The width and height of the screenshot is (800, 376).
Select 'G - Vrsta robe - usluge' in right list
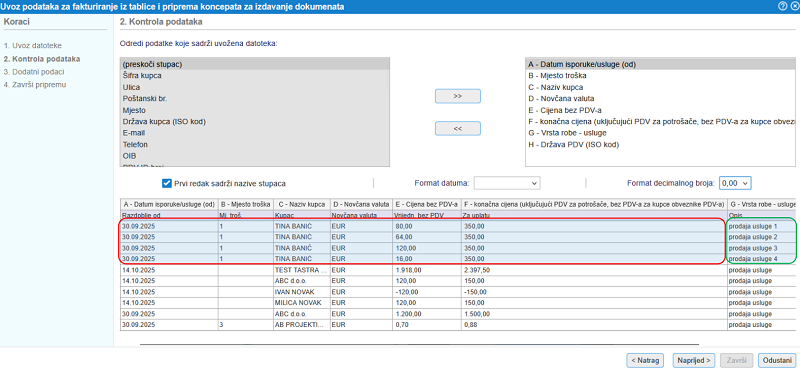click(x=661, y=133)
